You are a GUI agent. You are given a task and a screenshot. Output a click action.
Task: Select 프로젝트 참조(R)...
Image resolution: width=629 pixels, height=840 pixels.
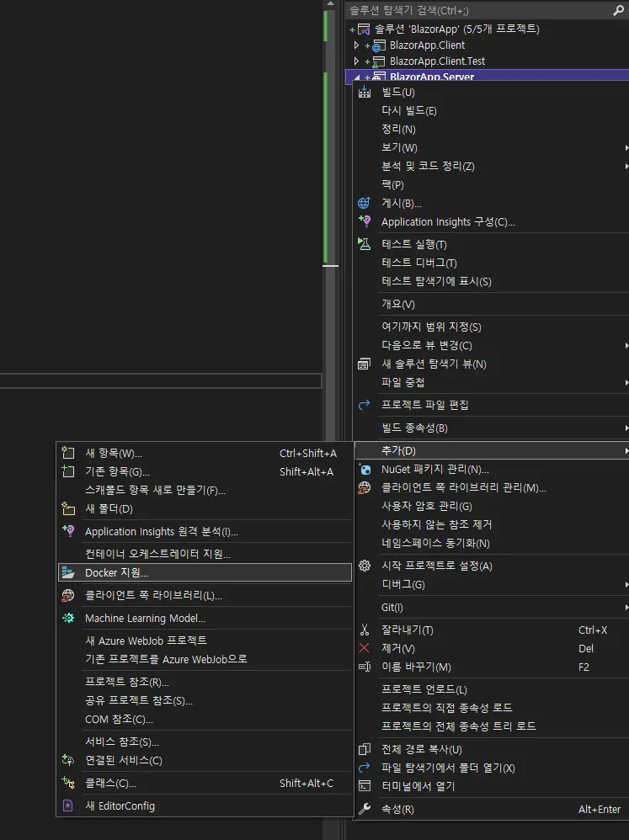tap(127, 682)
